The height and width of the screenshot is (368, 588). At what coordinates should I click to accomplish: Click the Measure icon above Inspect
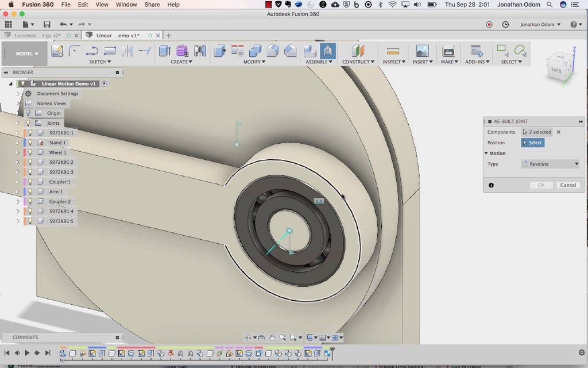tap(393, 51)
